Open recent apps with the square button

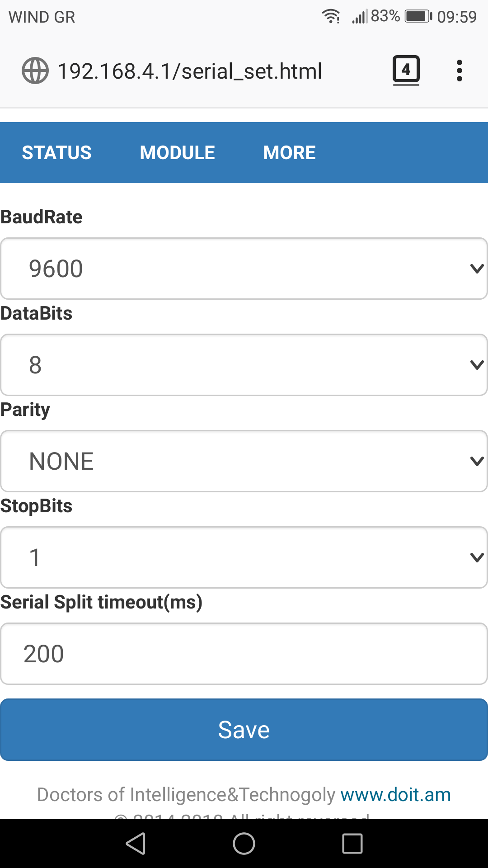pos(352,844)
